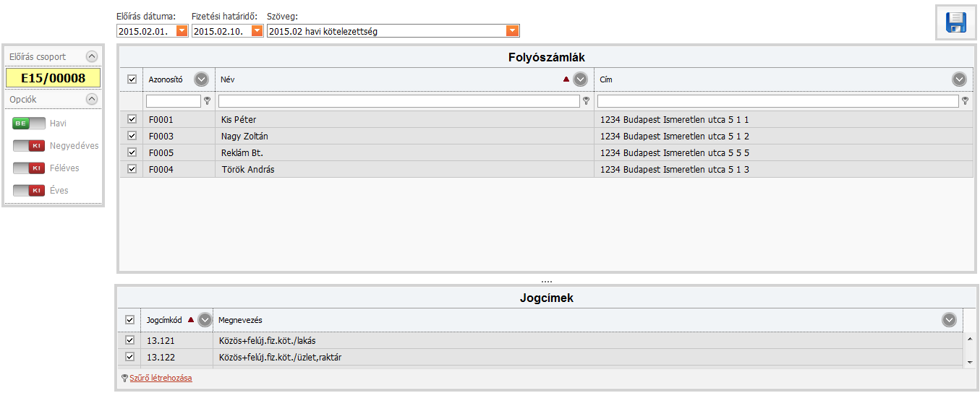Open the Név column menu button
The height and width of the screenshot is (393, 980).
(x=580, y=79)
